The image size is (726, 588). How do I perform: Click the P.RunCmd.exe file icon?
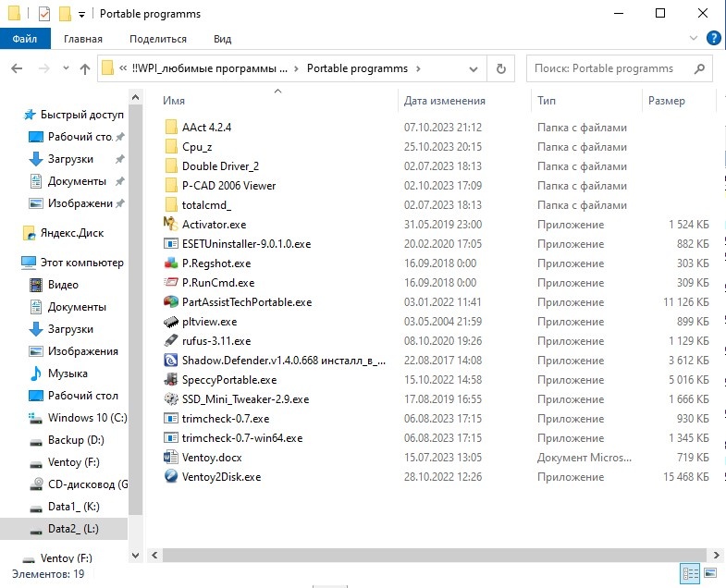tap(171, 282)
